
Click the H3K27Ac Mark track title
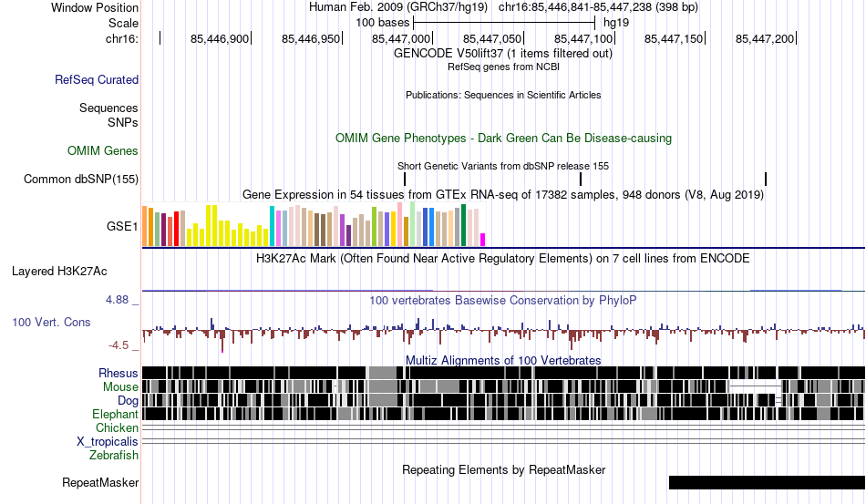pyautogui.click(x=503, y=258)
